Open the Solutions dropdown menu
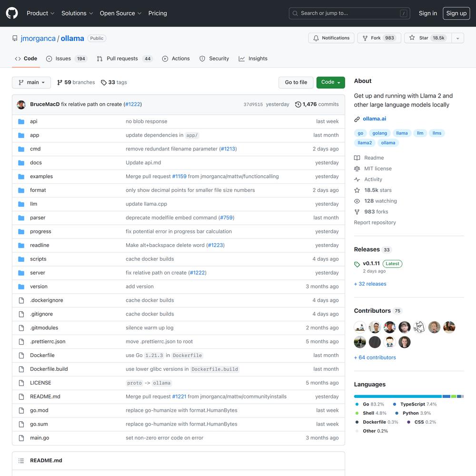Screen dimensions: 476x476 point(77,13)
